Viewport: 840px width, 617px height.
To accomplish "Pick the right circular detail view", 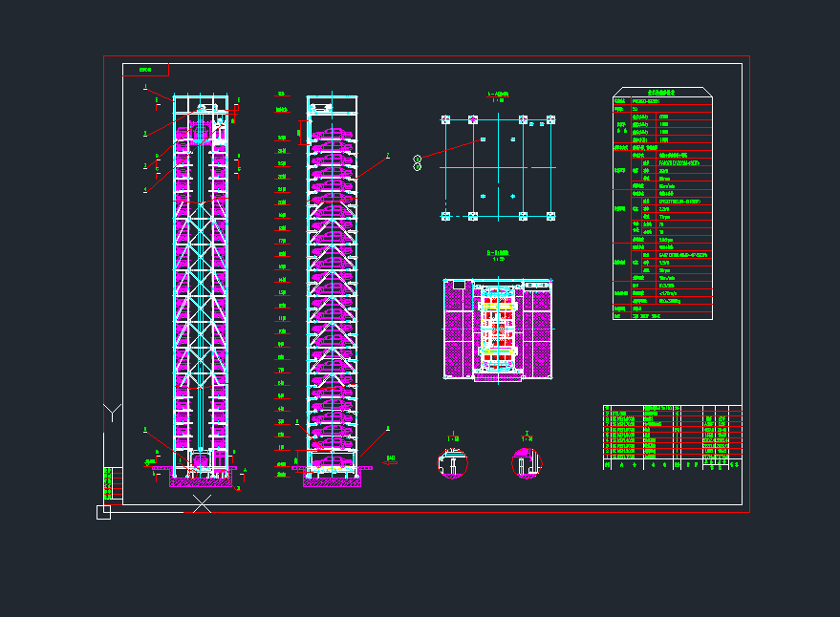I will (527, 463).
